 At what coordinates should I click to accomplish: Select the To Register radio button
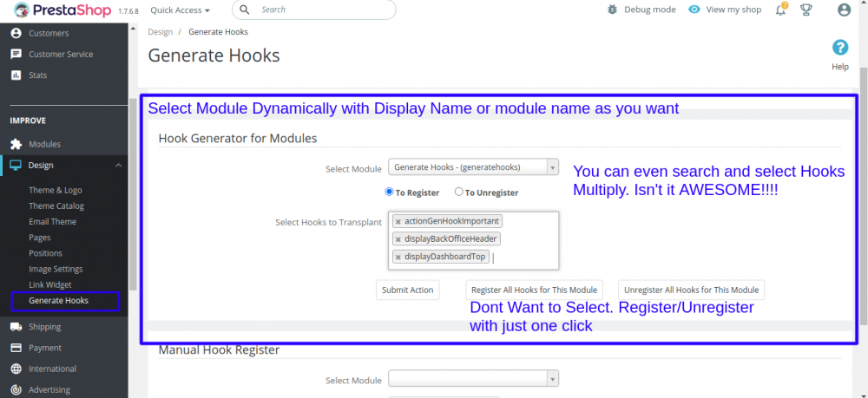click(389, 192)
